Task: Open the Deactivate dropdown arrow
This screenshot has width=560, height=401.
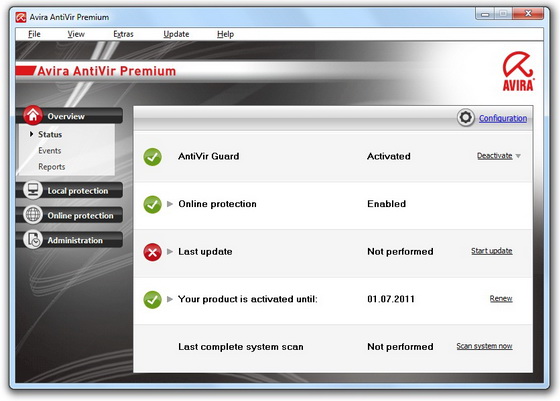Action: 518,156
